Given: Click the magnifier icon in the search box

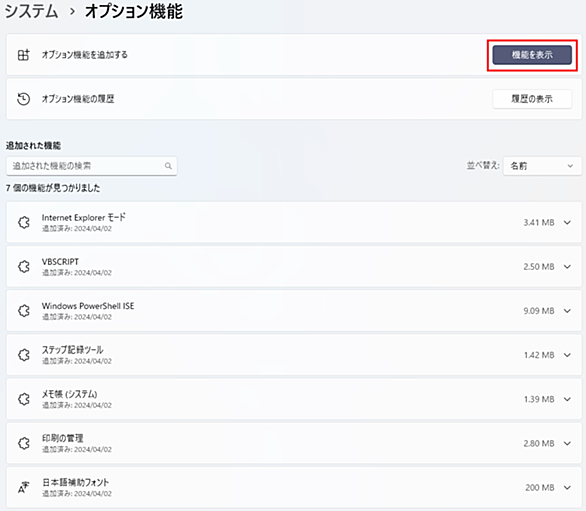Looking at the screenshot, I should [x=168, y=166].
